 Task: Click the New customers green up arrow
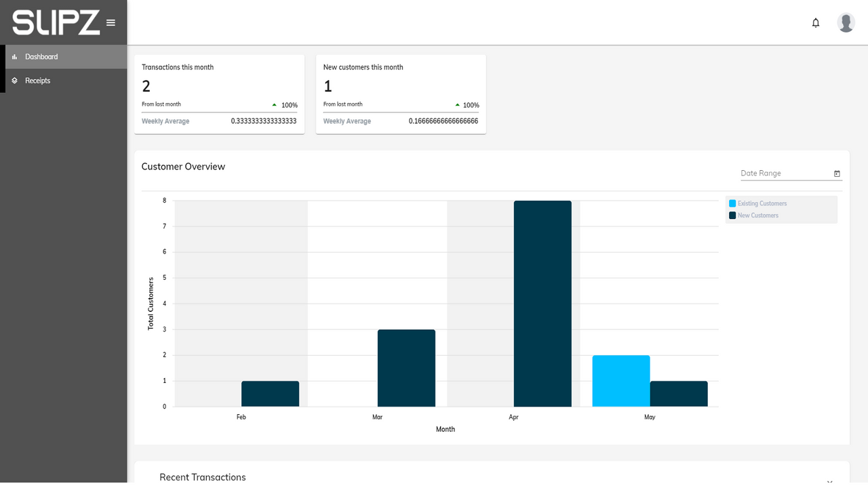(x=458, y=105)
